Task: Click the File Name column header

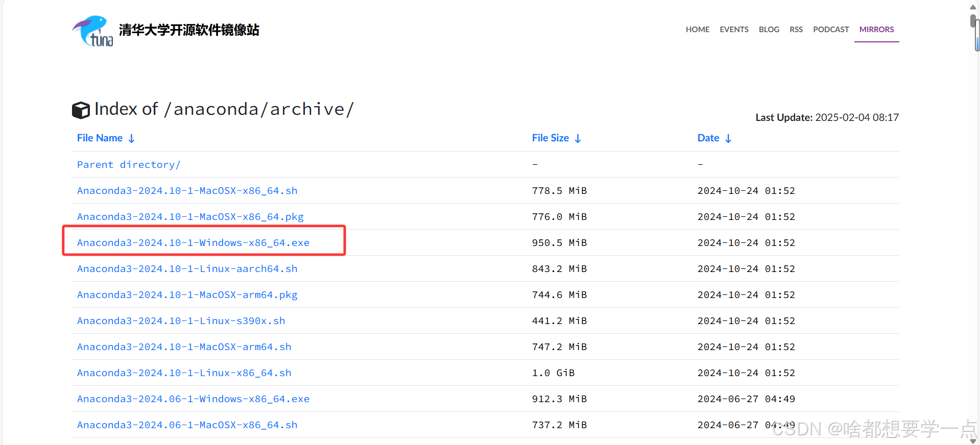Action: (x=100, y=138)
